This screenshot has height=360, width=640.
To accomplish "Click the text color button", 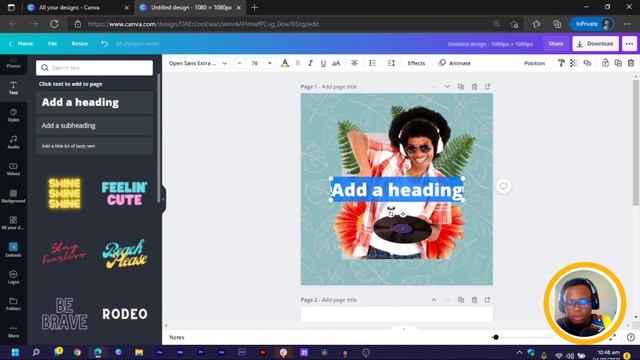I will (285, 63).
